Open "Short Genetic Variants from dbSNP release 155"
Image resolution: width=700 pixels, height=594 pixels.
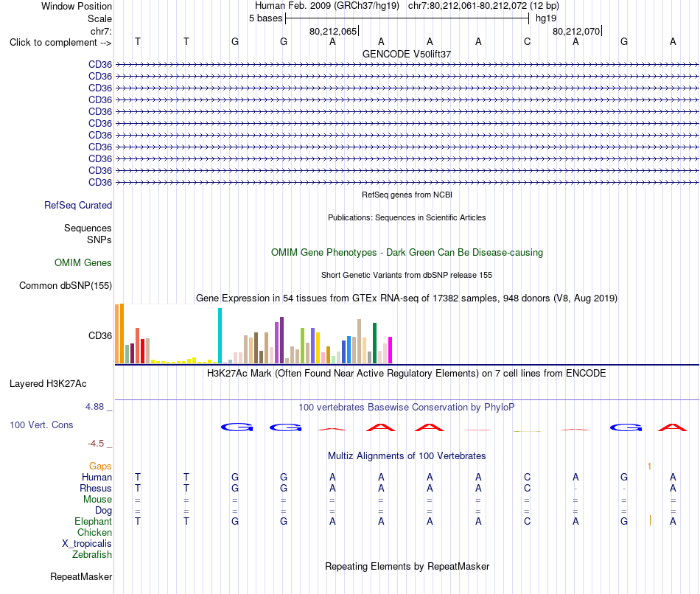[x=407, y=275]
